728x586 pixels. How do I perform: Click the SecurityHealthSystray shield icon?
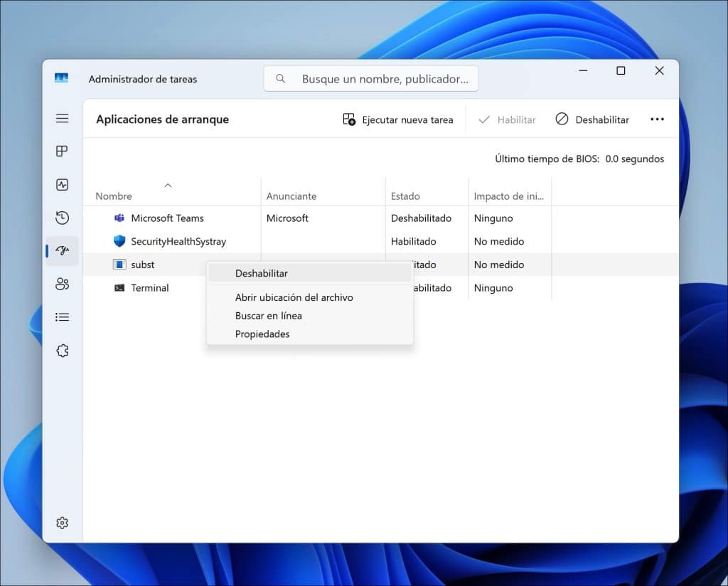[119, 241]
